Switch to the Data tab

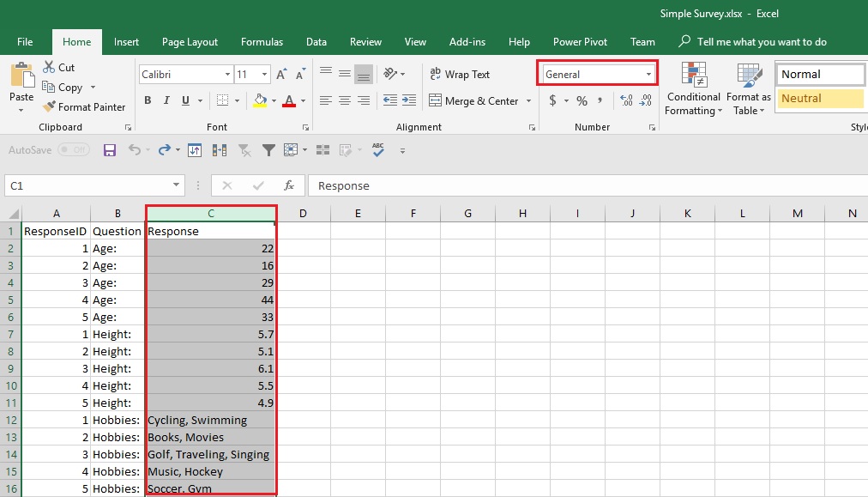(x=316, y=41)
